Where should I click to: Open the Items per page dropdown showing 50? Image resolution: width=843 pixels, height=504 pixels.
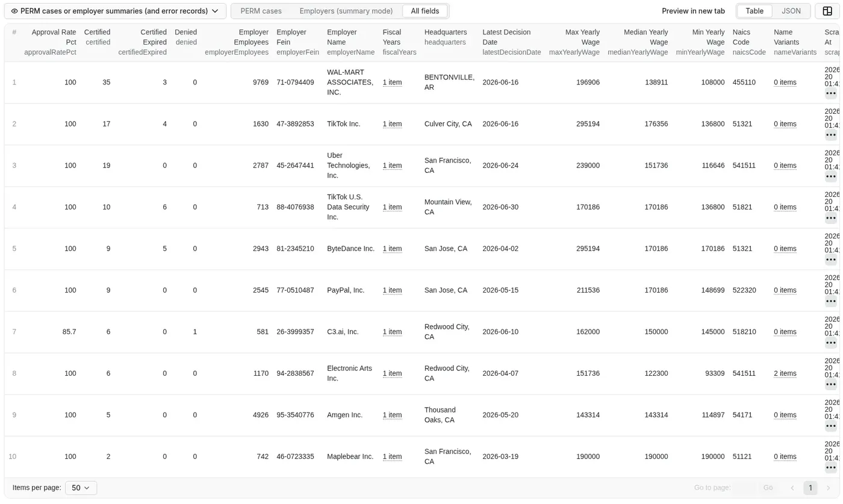pos(81,488)
